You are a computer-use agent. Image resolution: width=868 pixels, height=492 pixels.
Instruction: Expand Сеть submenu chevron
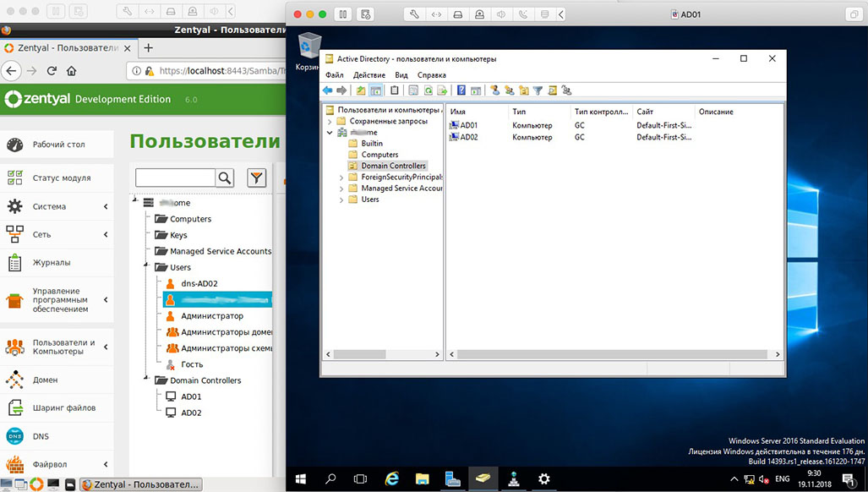point(105,235)
